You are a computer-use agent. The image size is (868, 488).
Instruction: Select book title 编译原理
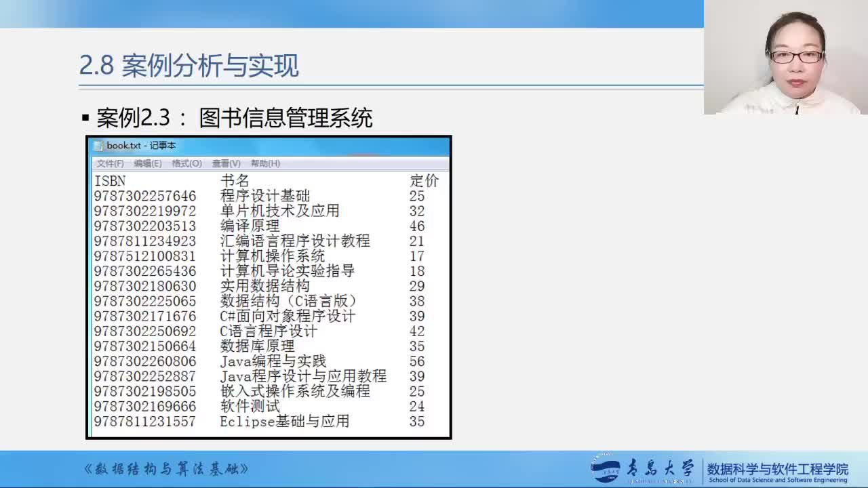coord(250,226)
